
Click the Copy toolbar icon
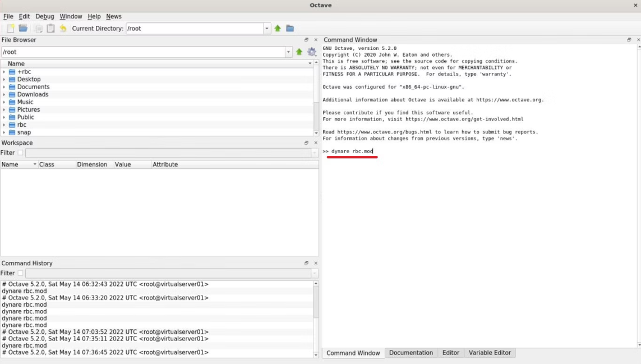click(39, 28)
